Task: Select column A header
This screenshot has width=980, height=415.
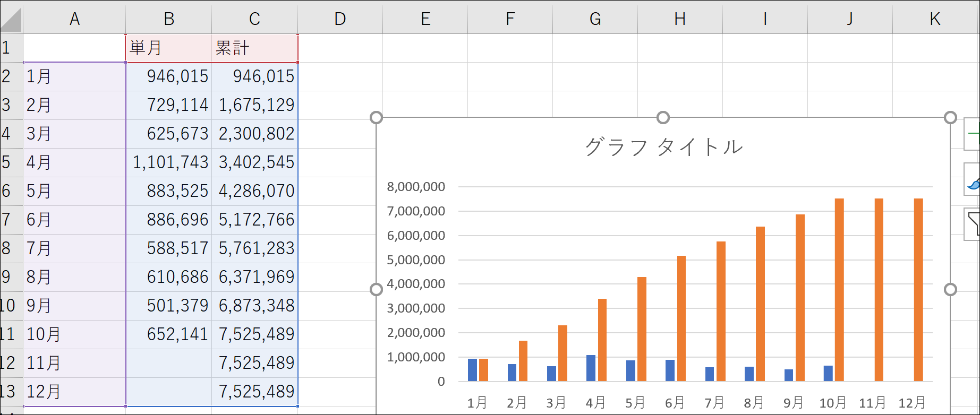Action: (x=74, y=20)
